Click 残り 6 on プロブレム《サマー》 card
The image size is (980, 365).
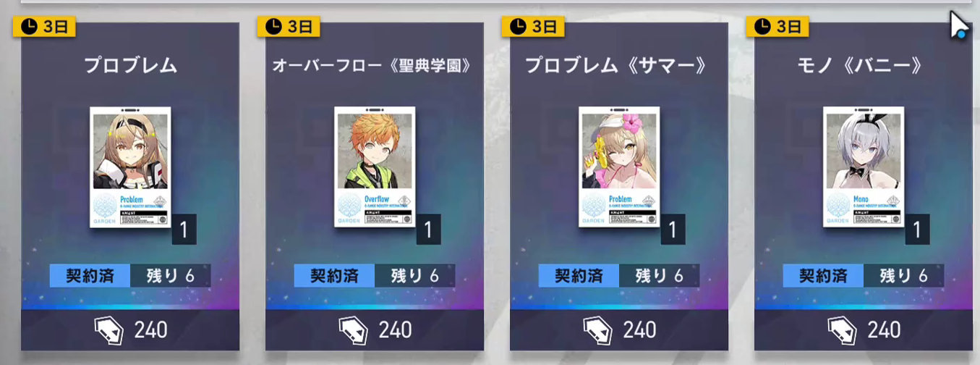[659, 276]
